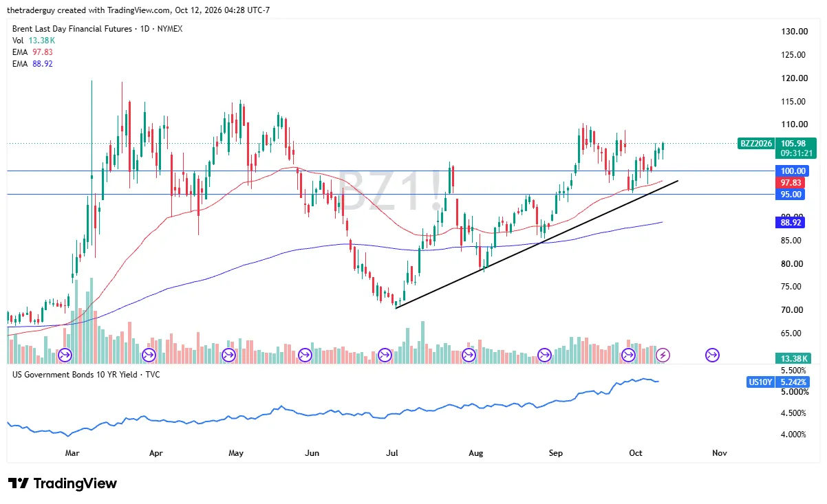Viewport: 827px width, 504px height.
Task: Click the EMA 97.83 legend entry
Action: click(x=32, y=52)
